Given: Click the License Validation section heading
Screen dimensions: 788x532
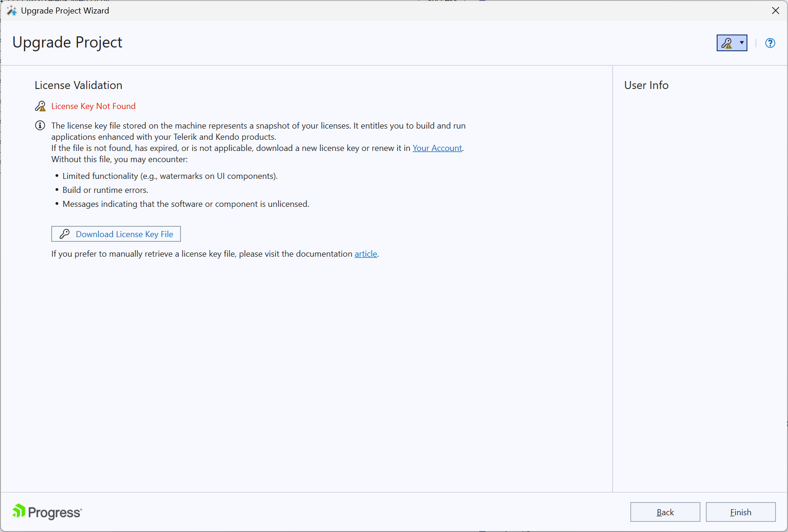Looking at the screenshot, I should click(x=78, y=85).
